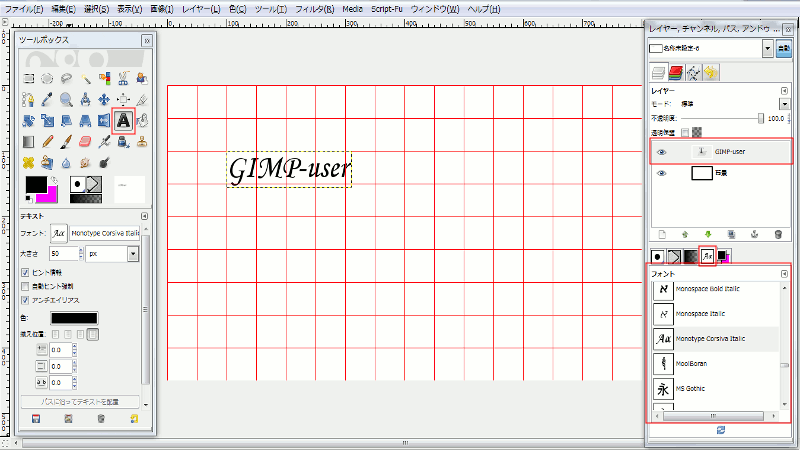Viewport: 800px width, 450px height.
Task: Open the フォント font picker button
Action: (59, 233)
